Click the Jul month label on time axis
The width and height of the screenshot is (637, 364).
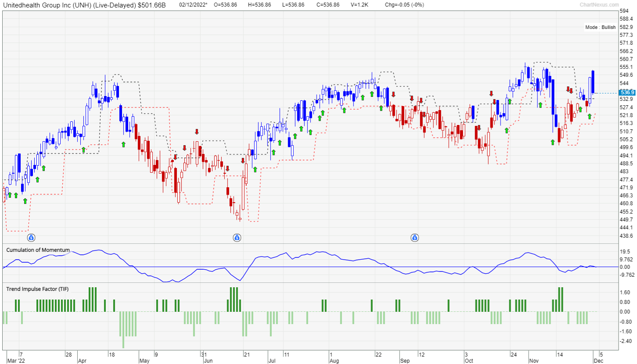tap(271, 360)
